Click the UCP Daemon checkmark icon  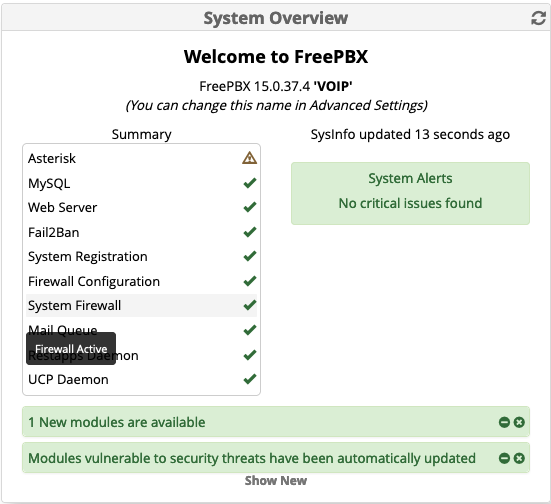point(249,379)
